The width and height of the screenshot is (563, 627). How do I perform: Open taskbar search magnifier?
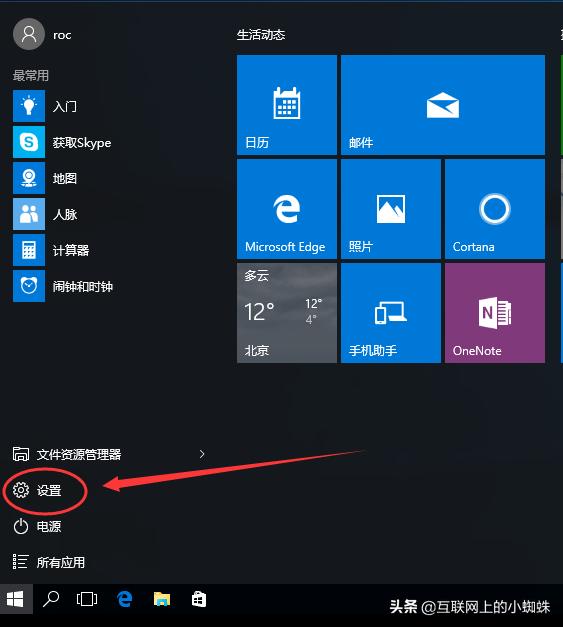tap(51, 599)
